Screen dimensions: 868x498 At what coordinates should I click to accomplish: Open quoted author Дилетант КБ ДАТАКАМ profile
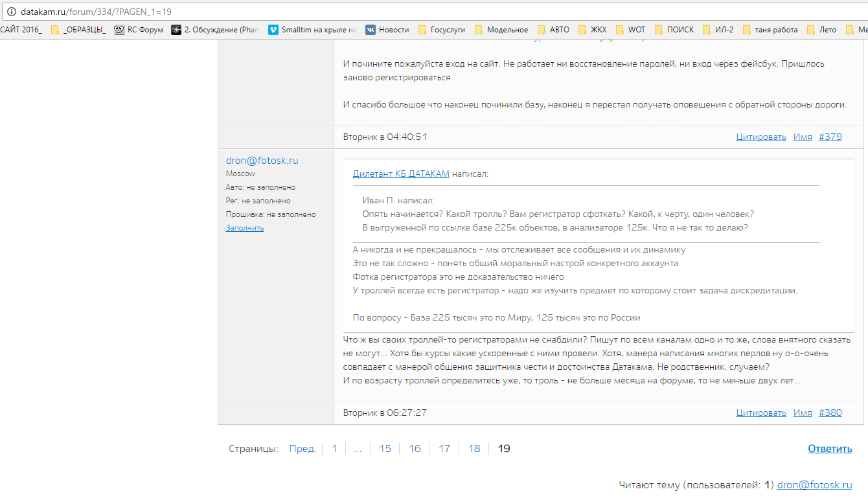[401, 174]
